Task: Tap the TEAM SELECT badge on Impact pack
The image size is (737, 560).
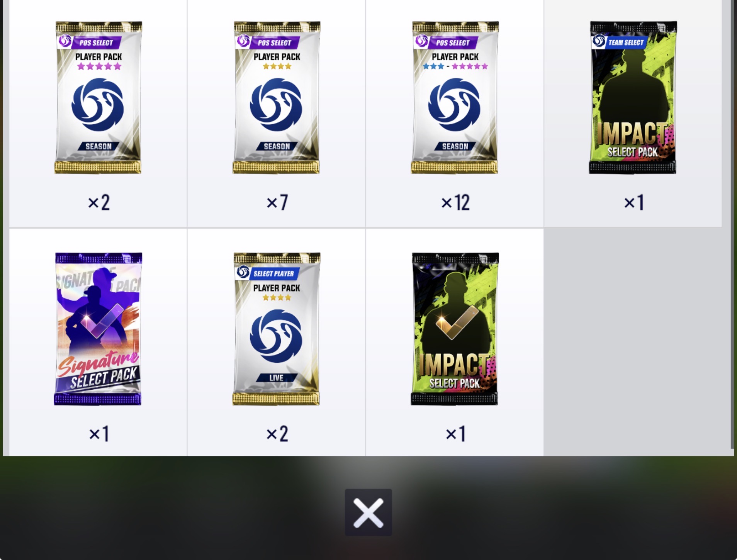Action: pos(620,42)
